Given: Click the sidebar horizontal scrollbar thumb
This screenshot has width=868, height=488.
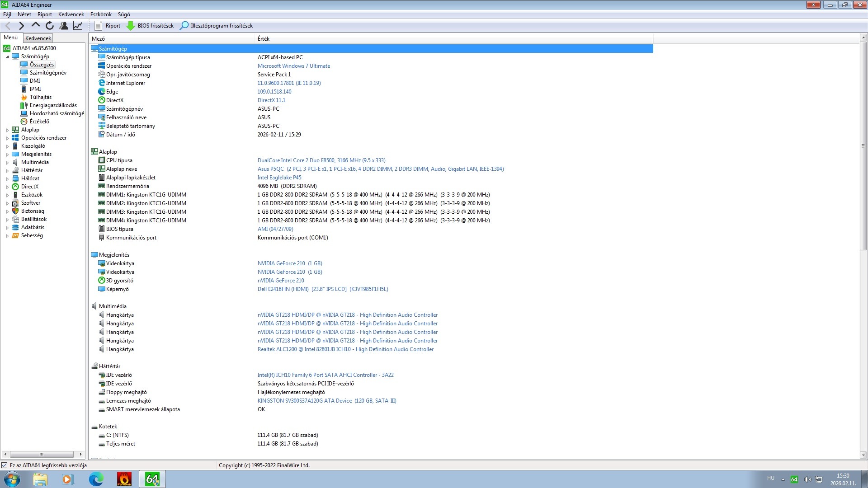Looking at the screenshot, I should point(42,454).
